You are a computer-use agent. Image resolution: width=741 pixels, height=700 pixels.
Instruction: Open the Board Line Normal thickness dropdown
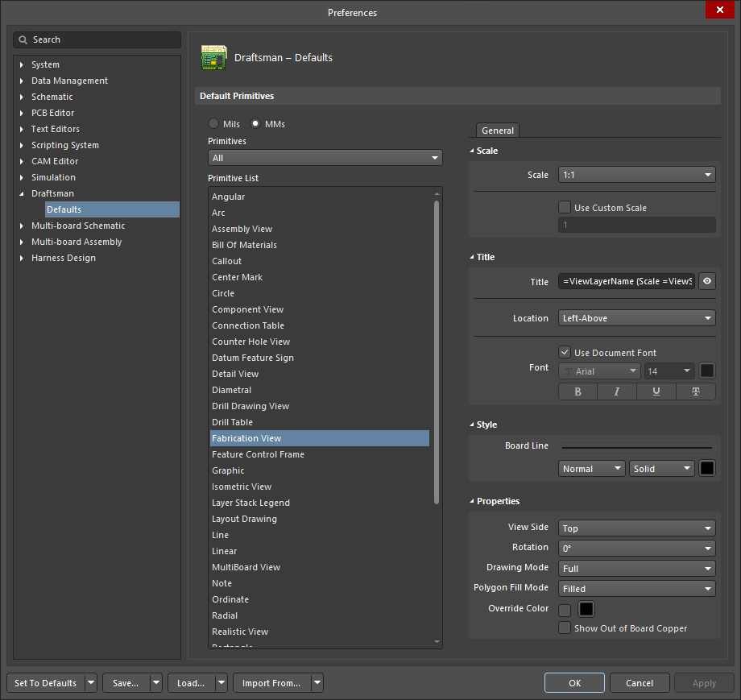tap(592, 468)
